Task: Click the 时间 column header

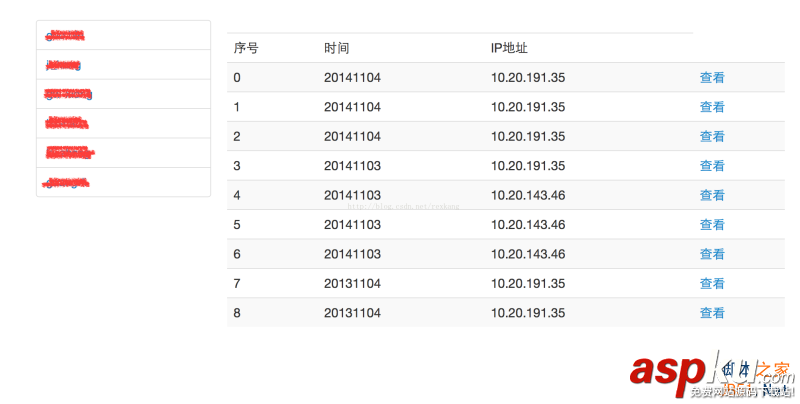Action: [x=337, y=48]
